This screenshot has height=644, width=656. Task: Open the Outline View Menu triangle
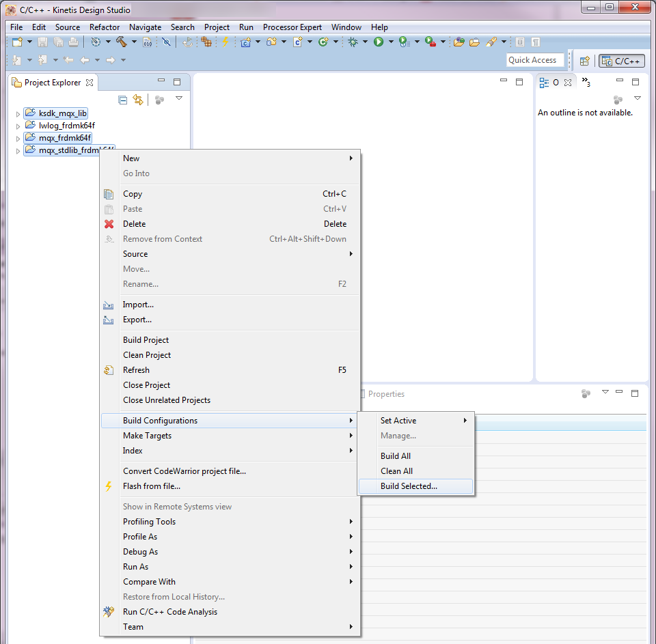[x=638, y=99]
